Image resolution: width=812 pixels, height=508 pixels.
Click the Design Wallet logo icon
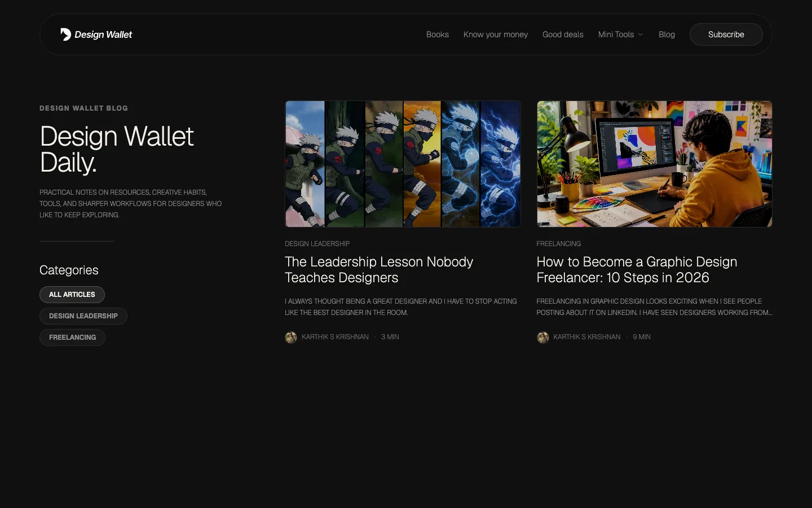pos(65,34)
